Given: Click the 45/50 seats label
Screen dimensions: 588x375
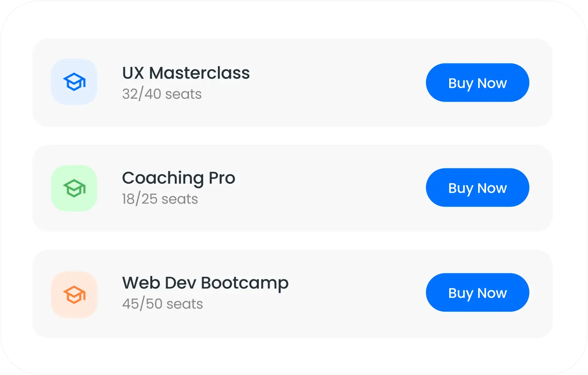Looking at the screenshot, I should click(x=162, y=304).
